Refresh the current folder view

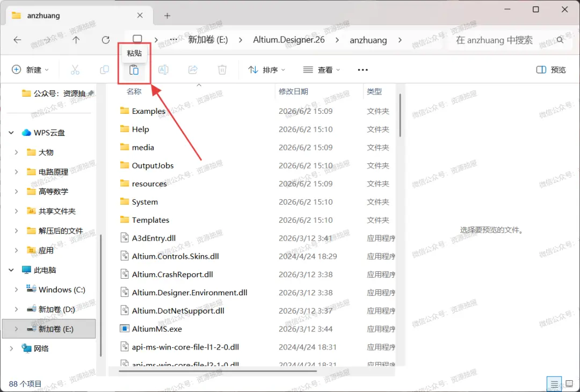pos(106,40)
